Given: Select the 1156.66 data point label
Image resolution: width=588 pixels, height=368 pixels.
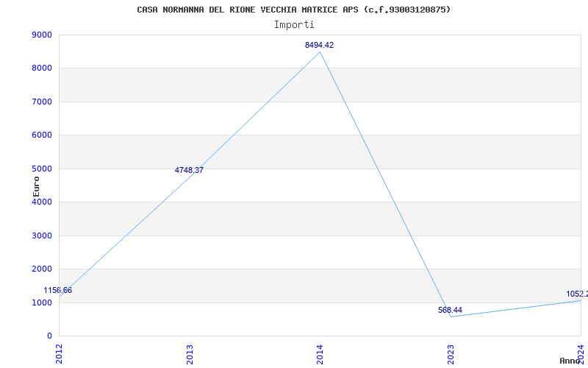Looking at the screenshot, I should pyautogui.click(x=58, y=290).
